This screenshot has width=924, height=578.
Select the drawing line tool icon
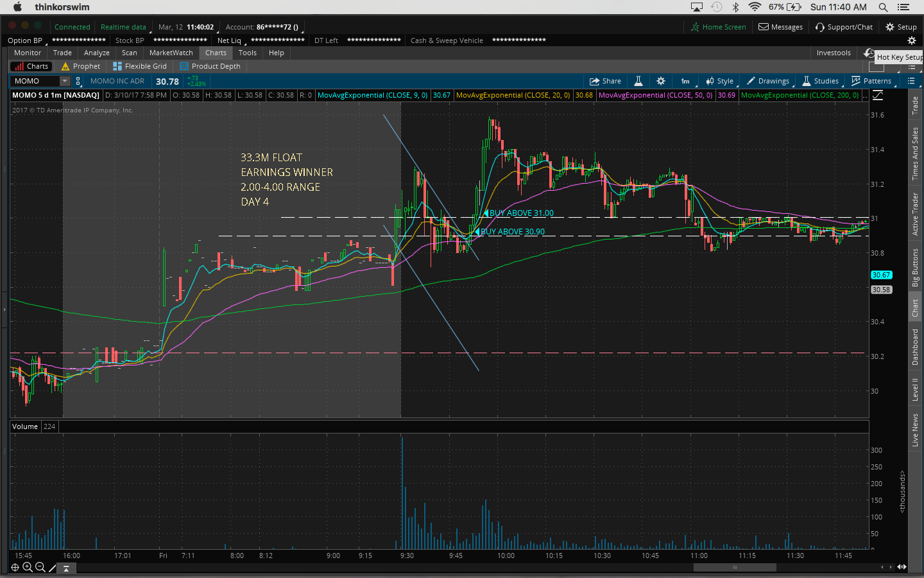(53, 567)
